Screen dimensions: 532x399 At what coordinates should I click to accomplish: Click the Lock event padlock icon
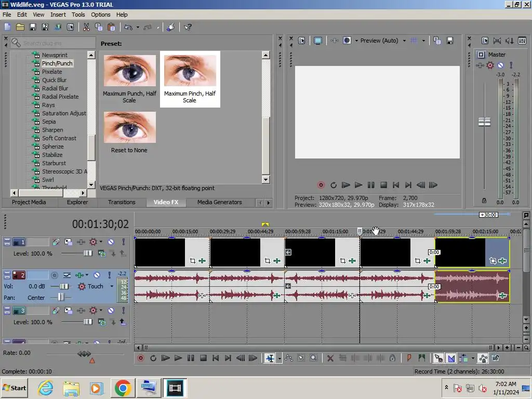point(393,358)
